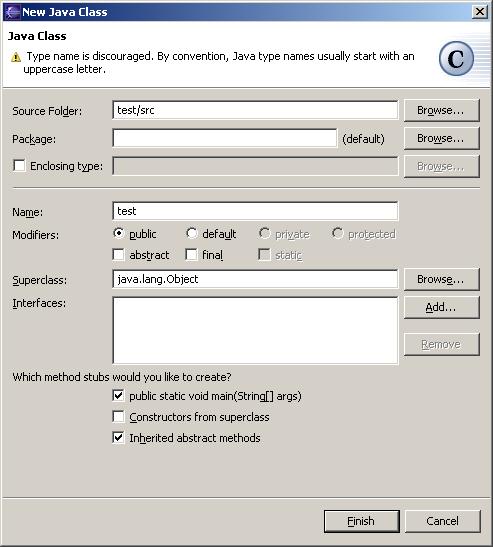
Task: Browse for the Source Folder
Action: 442,110
